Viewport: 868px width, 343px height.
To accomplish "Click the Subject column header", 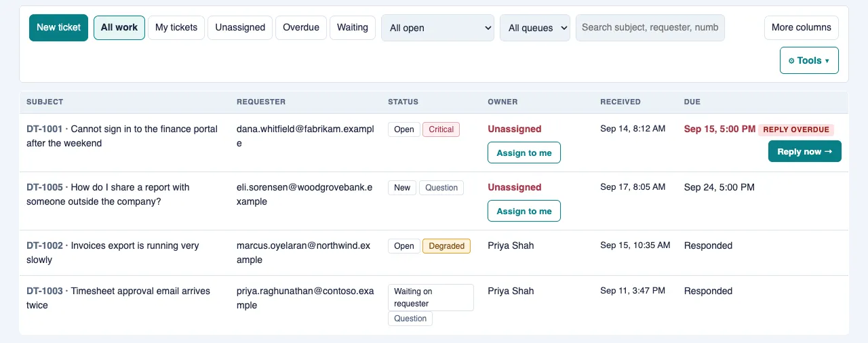I will click(x=45, y=102).
